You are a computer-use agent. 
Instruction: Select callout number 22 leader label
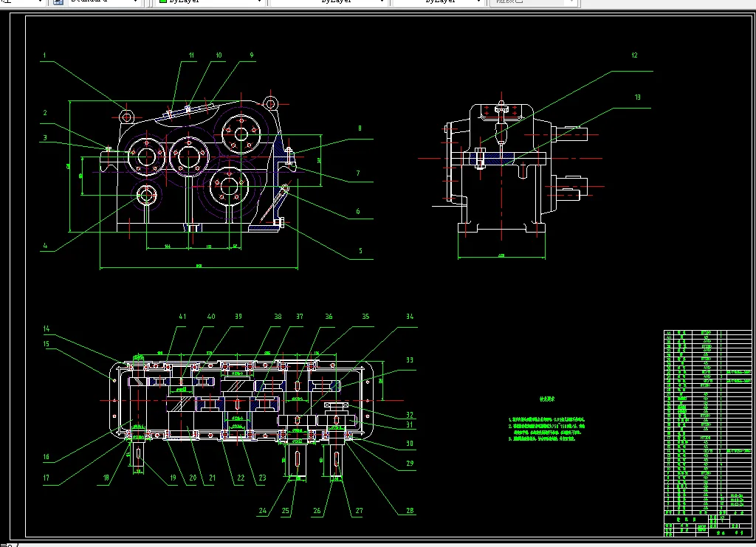(x=241, y=478)
